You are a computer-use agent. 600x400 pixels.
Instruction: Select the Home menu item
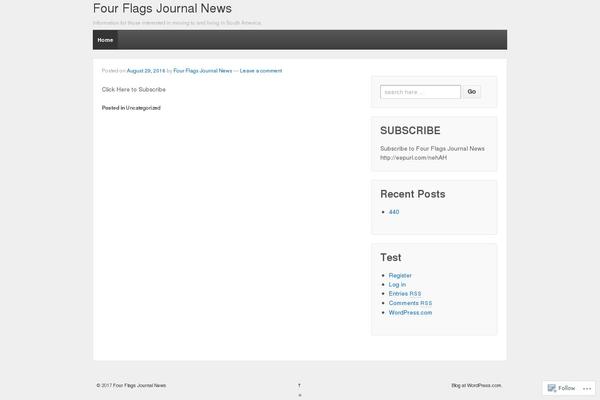point(105,40)
